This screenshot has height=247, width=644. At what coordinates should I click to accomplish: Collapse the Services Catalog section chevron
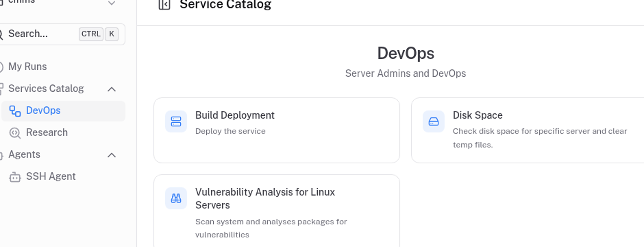[x=112, y=89]
